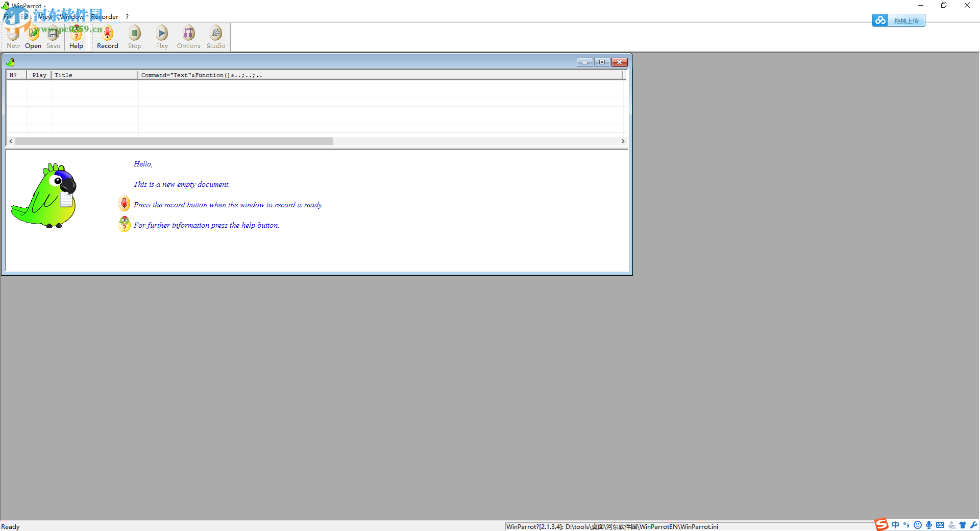This screenshot has height=531, width=980.
Task: Open the IME soft keyboard icon
Action: click(x=940, y=525)
